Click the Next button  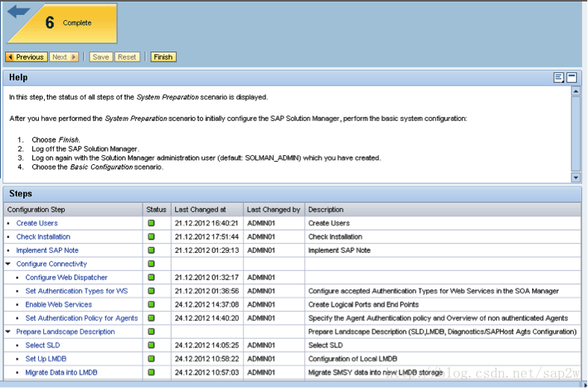(x=64, y=57)
